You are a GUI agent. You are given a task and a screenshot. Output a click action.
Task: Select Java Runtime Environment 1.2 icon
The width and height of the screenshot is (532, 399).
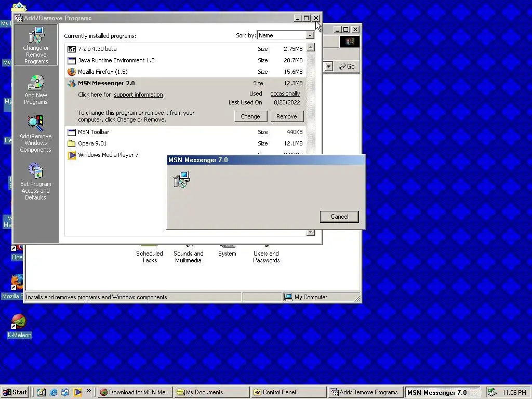tap(71, 61)
